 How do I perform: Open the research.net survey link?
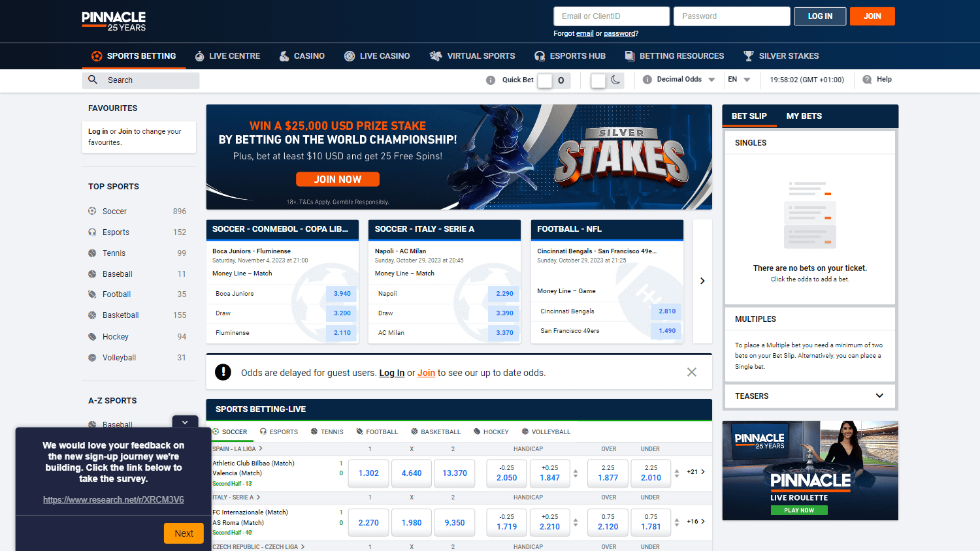tap(114, 499)
